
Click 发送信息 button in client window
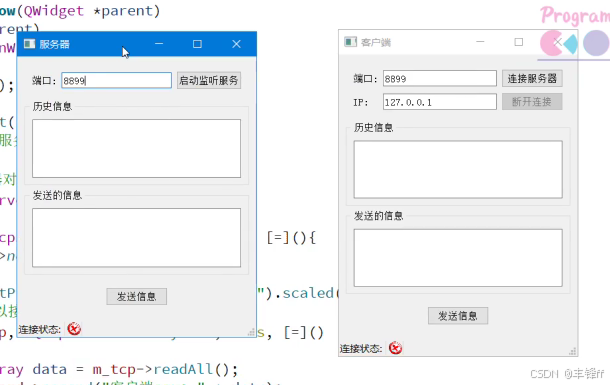(458, 316)
